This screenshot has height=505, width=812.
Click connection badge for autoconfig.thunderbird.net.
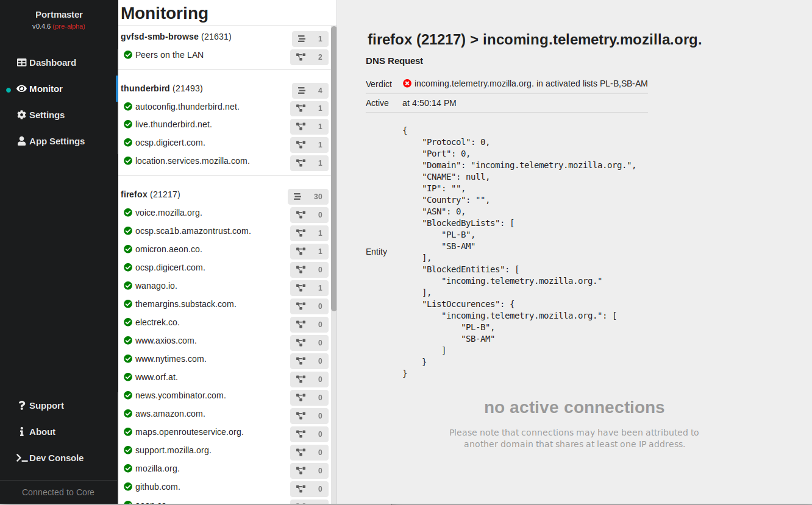[309, 108]
